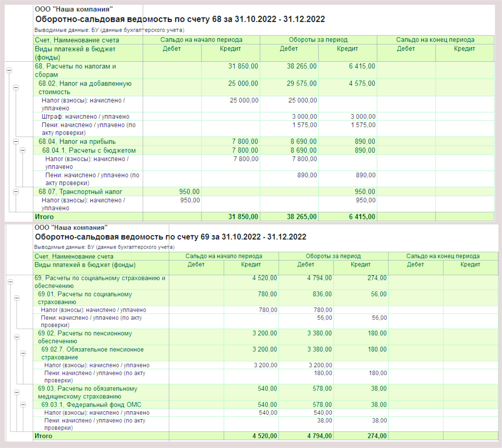502x448 pixels.
Task: Click debit turnover 836,00 for 69.01
Action: pos(322,294)
